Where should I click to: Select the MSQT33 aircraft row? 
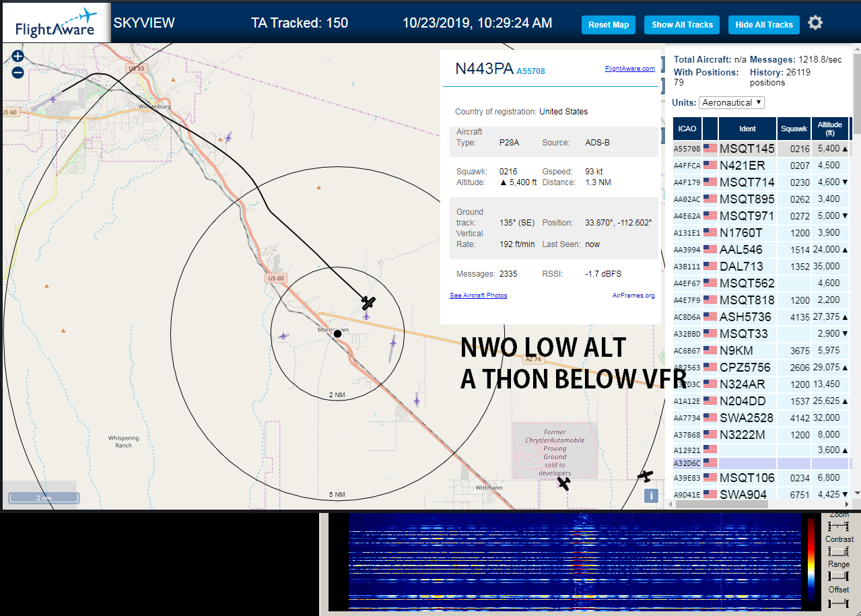[x=762, y=333]
